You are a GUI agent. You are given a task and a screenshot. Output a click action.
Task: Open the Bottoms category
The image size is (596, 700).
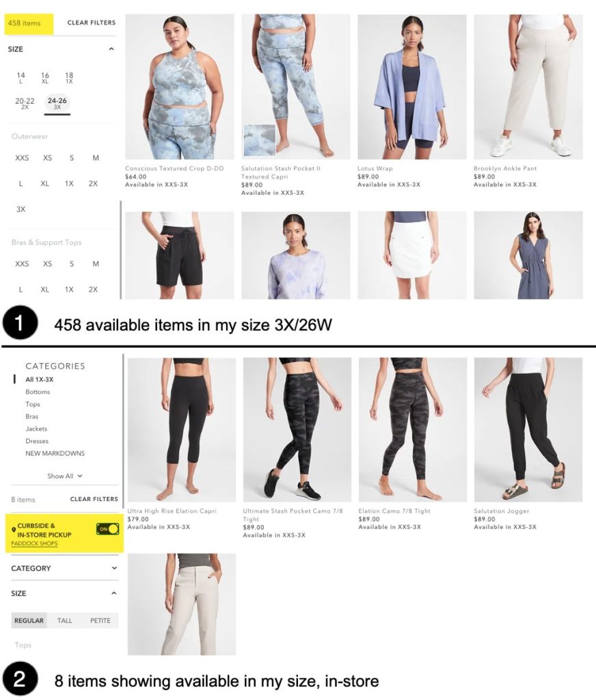(x=38, y=392)
